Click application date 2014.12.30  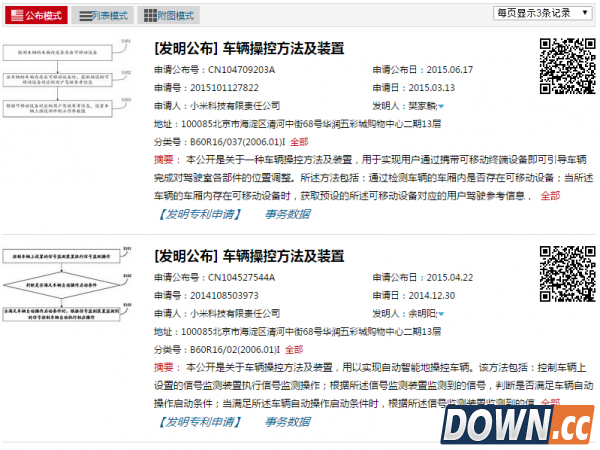click(432, 295)
